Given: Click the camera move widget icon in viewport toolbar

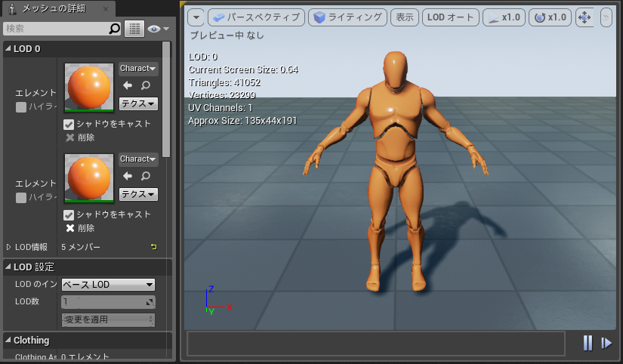Looking at the screenshot, I should (x=584, y=17).
